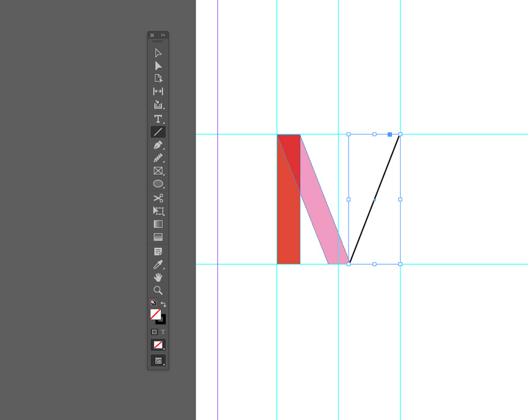Reset to default fill and stroke

(x=153, y=303)
